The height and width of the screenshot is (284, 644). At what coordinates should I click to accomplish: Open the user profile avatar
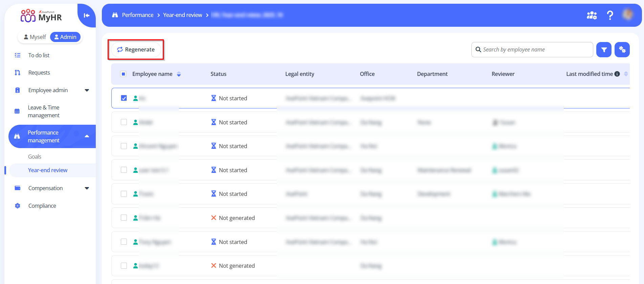pyautogui.click(x=628, y=15)
